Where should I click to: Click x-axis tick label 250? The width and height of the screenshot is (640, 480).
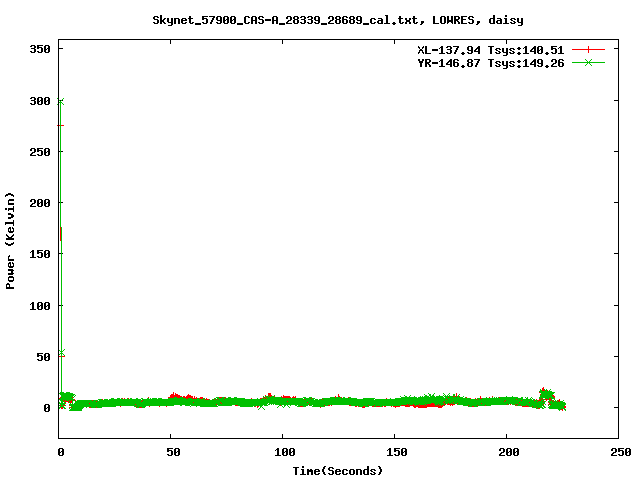(621, 452)
